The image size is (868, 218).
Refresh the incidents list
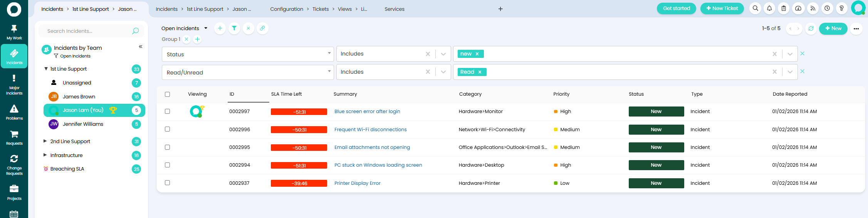811,29
